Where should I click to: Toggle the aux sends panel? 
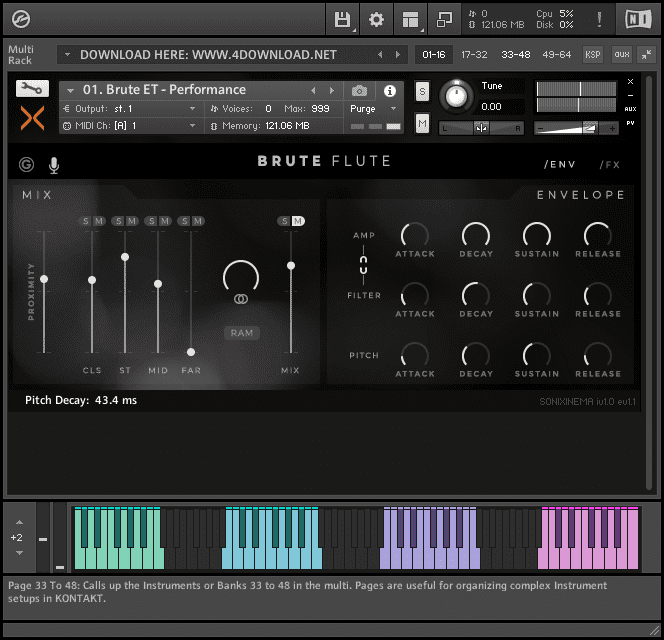[622, 55]
